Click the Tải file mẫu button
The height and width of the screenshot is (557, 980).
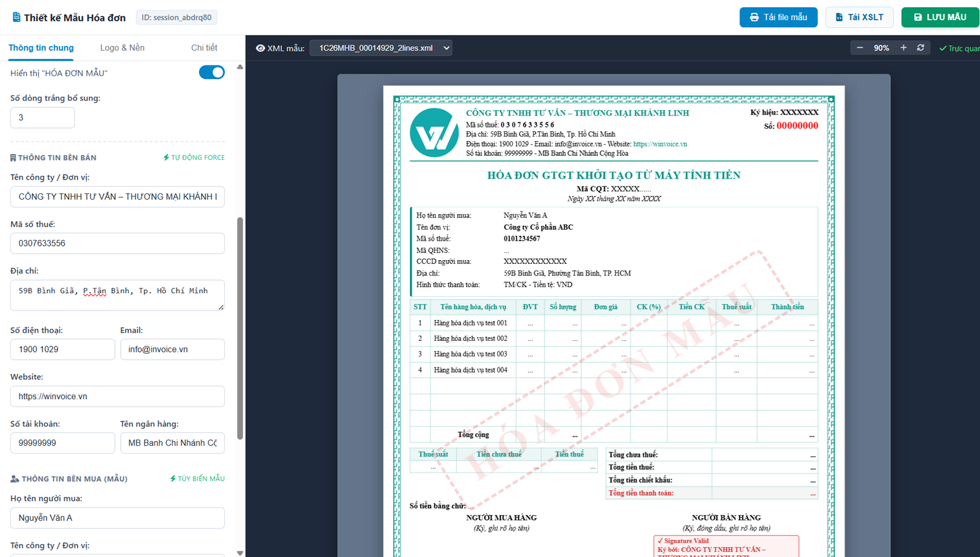pos(778,17)
